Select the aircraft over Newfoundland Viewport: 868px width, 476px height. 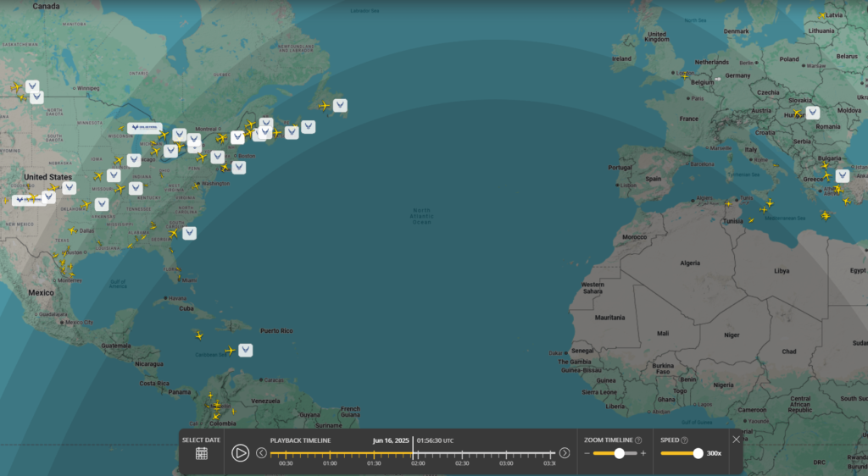[x=325, y=106]
